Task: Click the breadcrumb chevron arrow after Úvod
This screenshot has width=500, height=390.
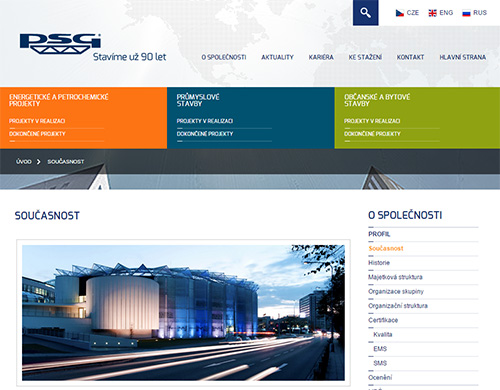Action: [x=39, y=162]
